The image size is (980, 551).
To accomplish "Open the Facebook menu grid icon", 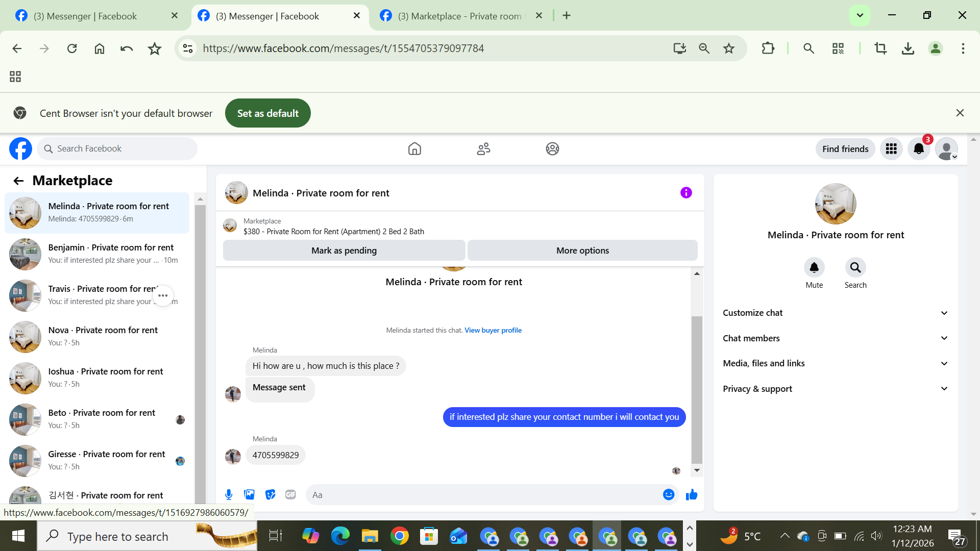I will click(891, 148).
